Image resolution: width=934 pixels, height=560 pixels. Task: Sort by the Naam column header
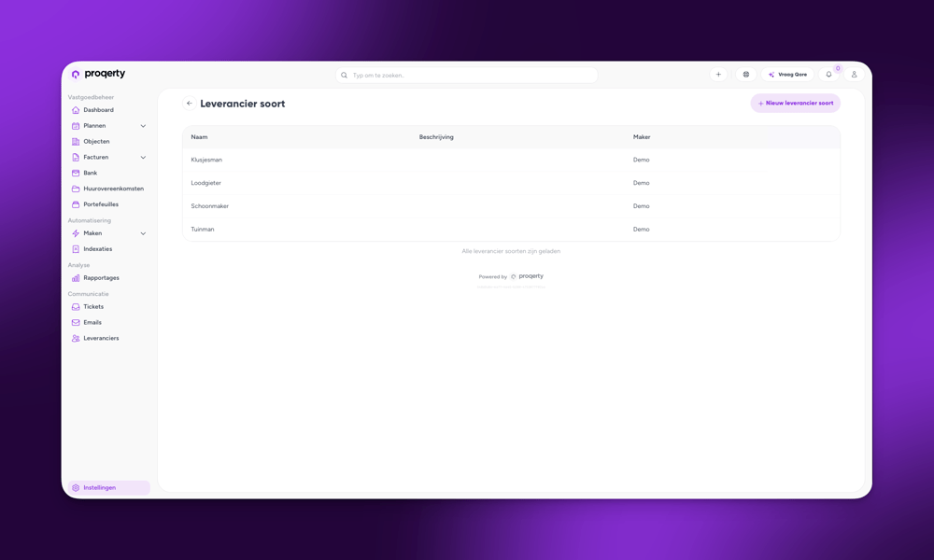coord(199,137)
